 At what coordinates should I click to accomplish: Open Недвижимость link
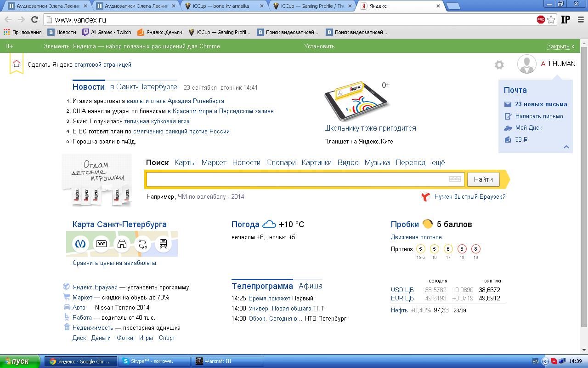[93, 328]
